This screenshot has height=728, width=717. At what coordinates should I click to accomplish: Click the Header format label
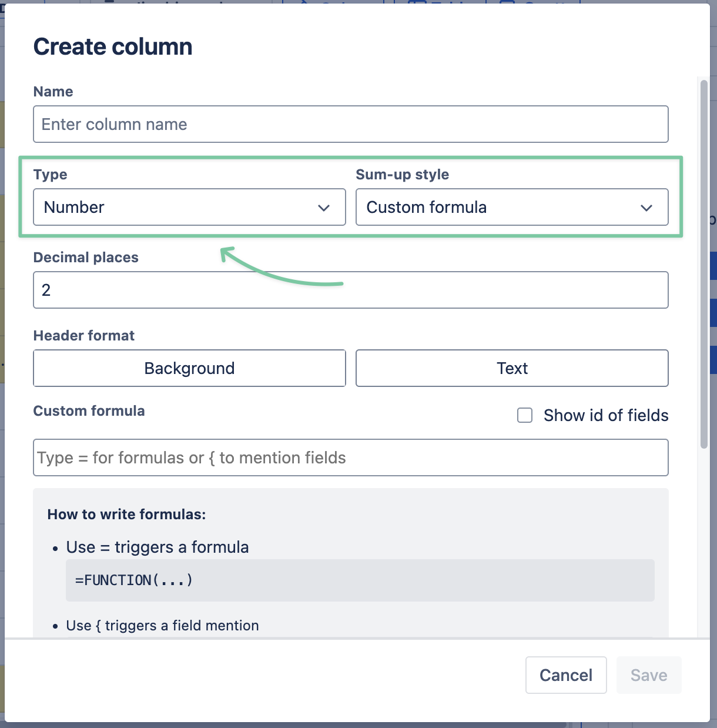pyautogui.click(x=84, y=336)
